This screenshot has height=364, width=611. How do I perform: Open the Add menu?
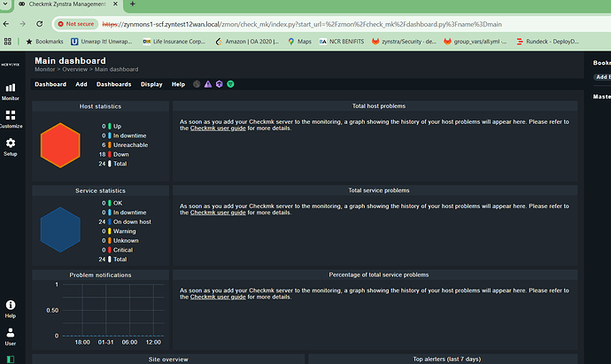pyautogui.click(x=81, y=84)
